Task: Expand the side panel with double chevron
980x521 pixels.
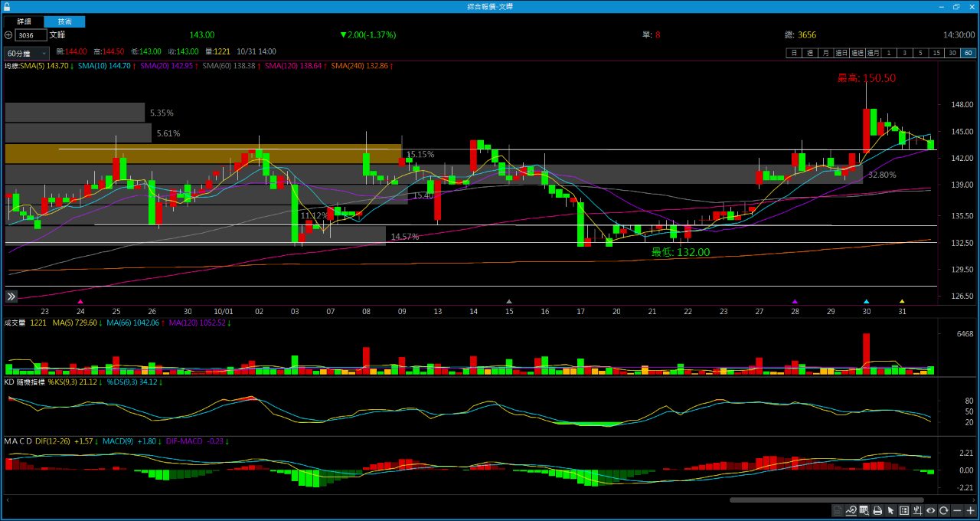Action: 11,297
